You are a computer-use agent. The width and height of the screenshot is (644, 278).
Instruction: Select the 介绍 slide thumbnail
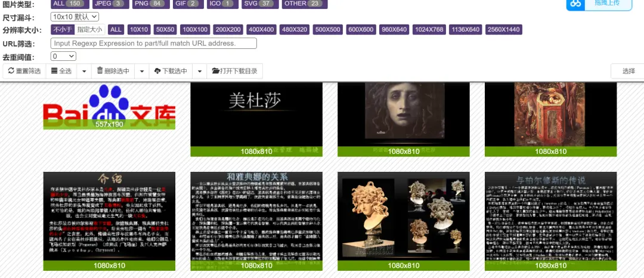(109, 221)
